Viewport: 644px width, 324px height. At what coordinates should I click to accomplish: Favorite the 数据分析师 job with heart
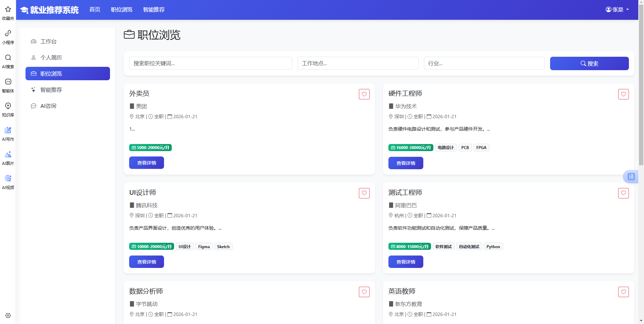click(364, 292)
